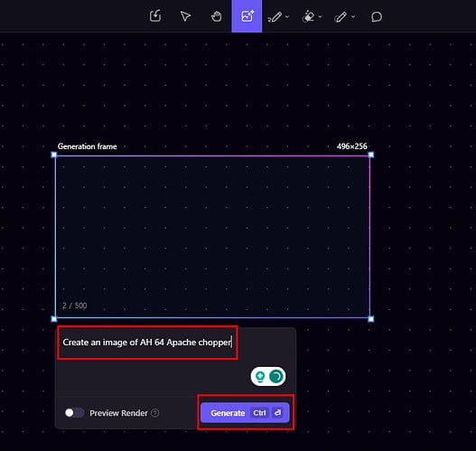Select the AI image generation tool
Viewport: 476px width, 451px height.
pos(247,16)
